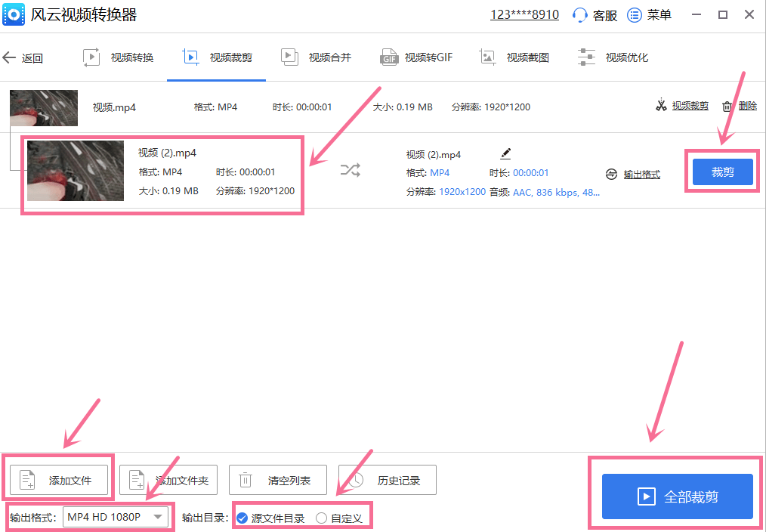
Task: Click the shuffle convert arrows icon
Action: click(351, 170)
